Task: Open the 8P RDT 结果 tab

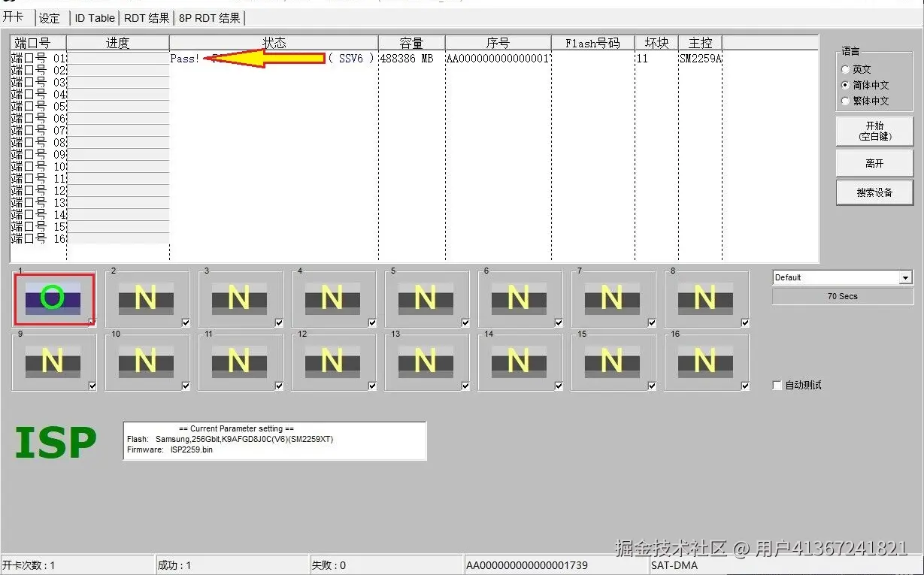Action: coord(210,18)
